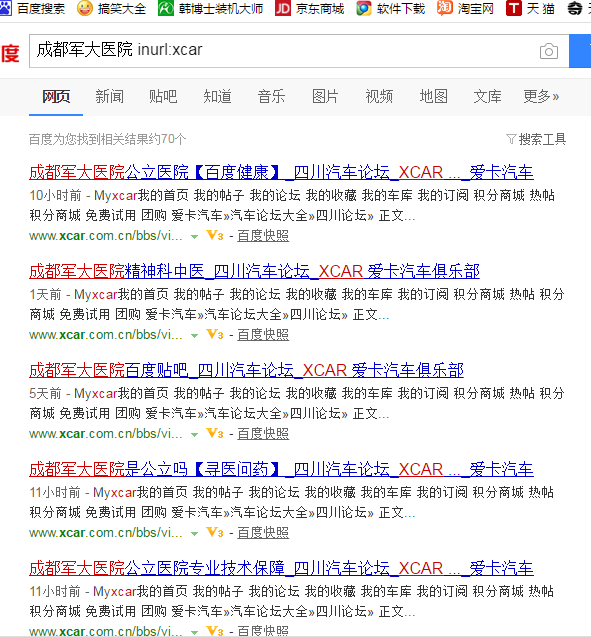
Task: Expand URL dropdown arrow of 是公立吗 result
Action: pos(195,533)
